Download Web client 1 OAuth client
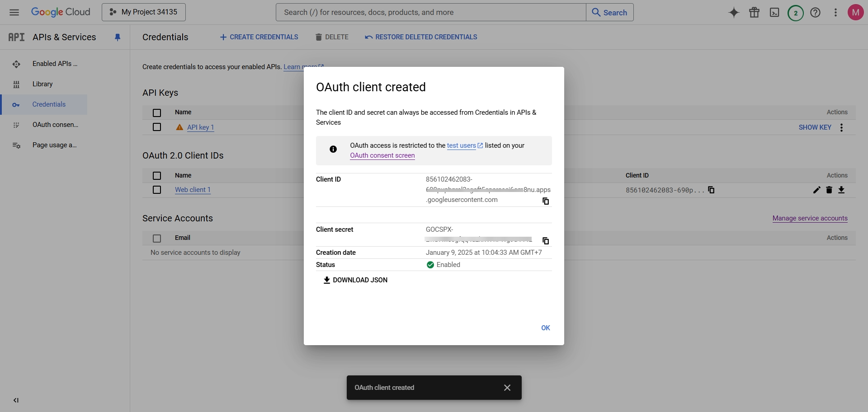 click(841, 190)
